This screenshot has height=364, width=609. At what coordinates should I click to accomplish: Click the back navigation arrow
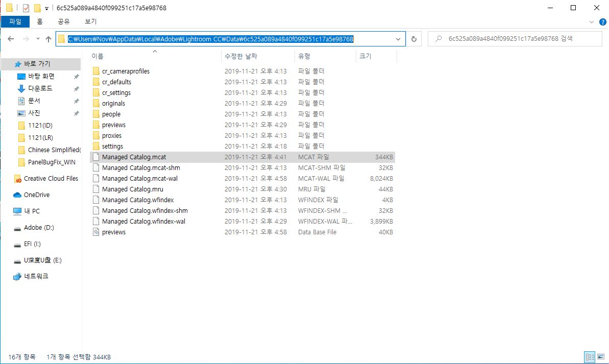click(x=11, y=39)
